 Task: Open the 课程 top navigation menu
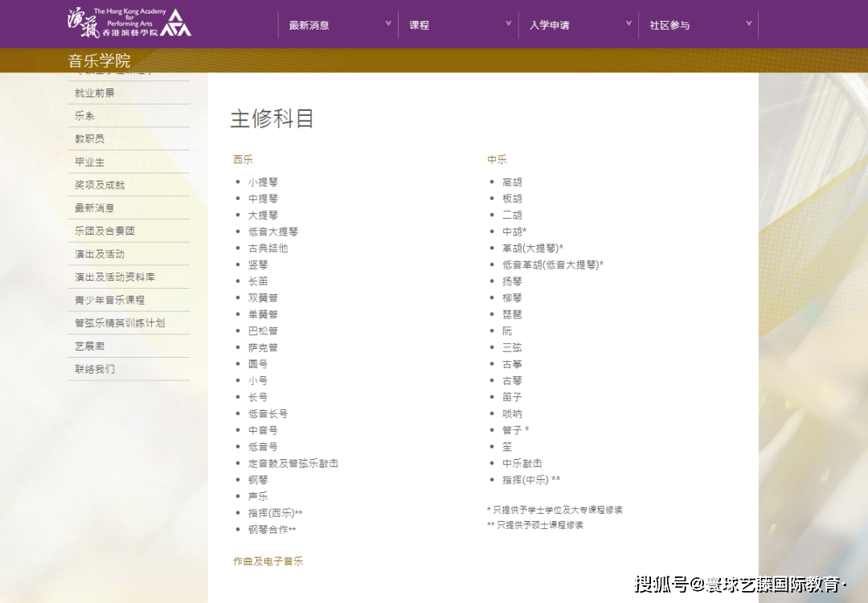[419, 26]
